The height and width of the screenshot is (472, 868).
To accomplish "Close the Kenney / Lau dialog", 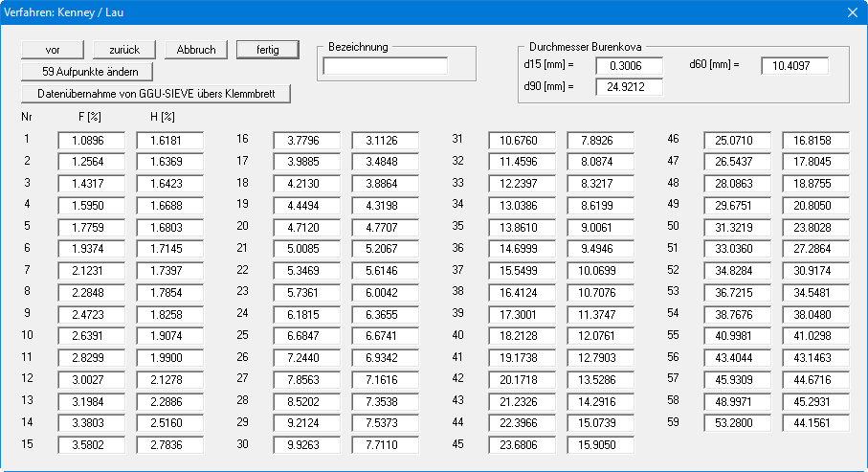I will (x=852, y=13).
